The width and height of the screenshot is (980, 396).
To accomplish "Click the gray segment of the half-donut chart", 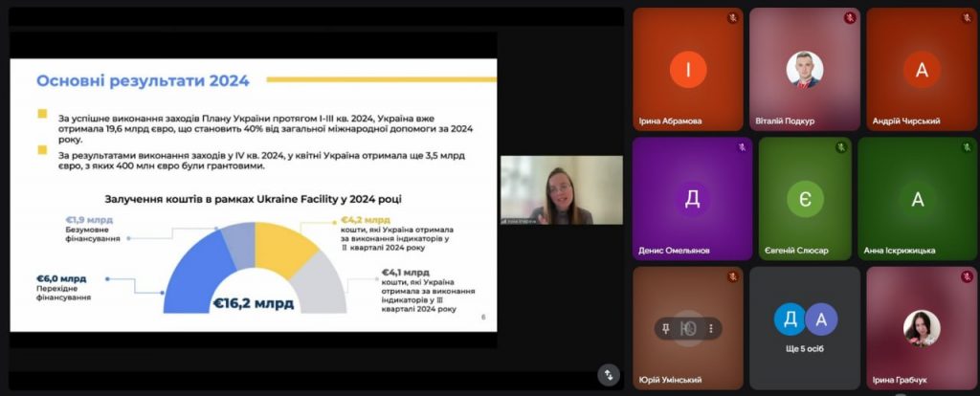I will click(321, 285).
